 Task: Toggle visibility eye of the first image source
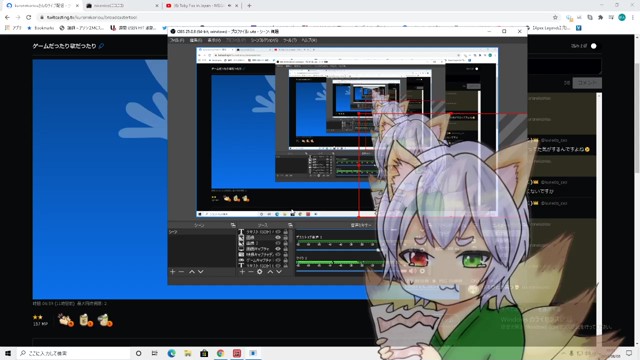coord(278,237)
